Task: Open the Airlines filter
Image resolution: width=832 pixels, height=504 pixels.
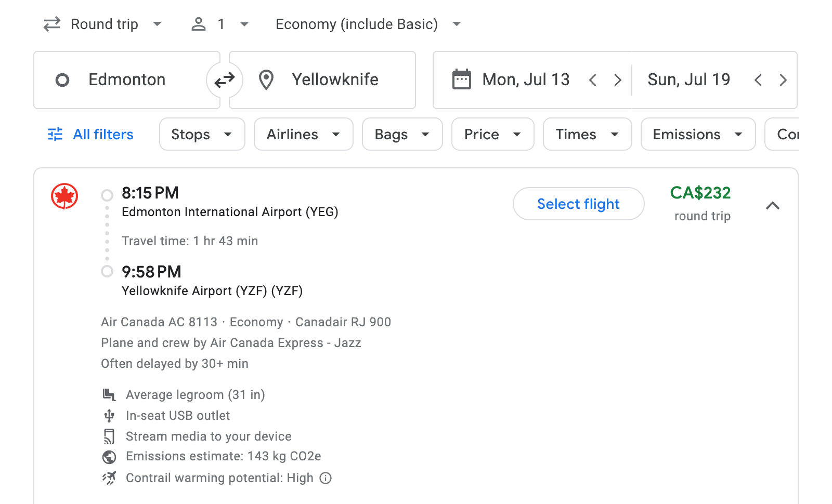Action: (x=303, y=134)
